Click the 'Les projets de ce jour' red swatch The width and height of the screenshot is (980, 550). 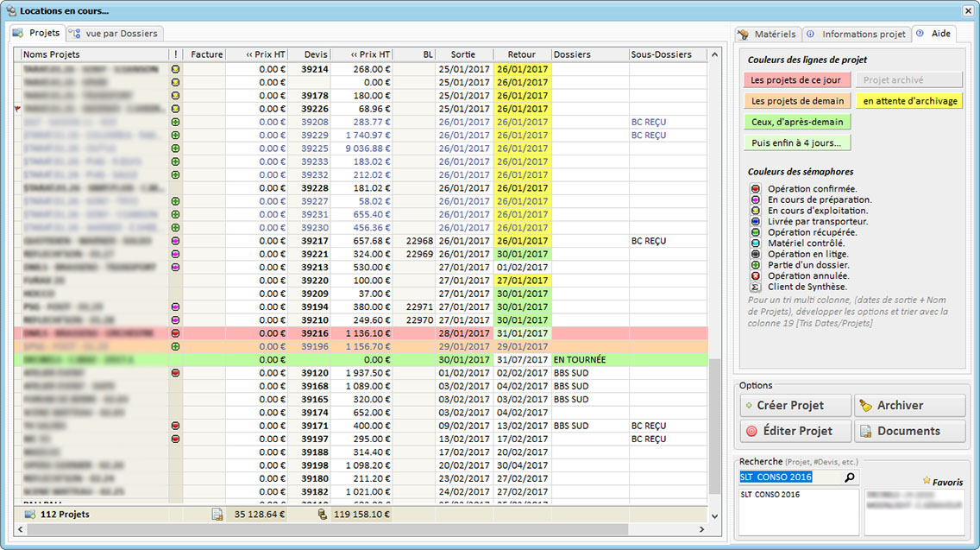click(795, 80)
